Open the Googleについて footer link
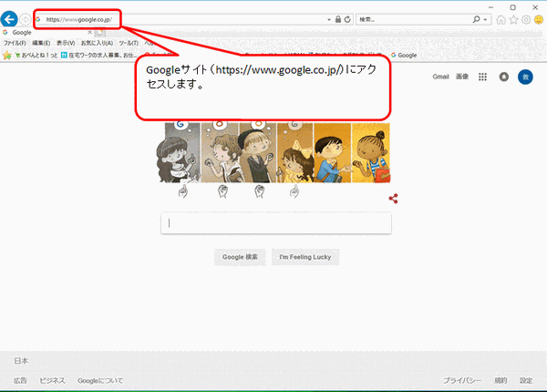 tap(100, 380)
